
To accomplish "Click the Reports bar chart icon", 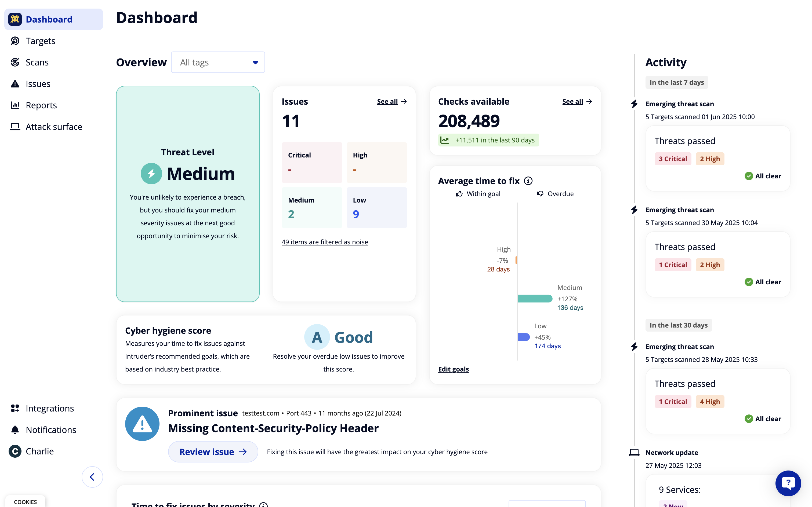I will click(x=15, y=105).
